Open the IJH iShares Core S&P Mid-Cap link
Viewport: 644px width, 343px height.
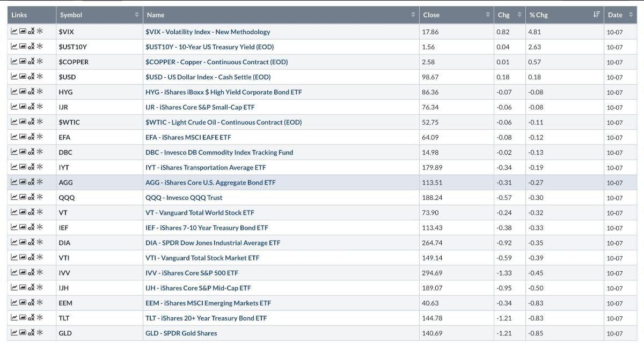(198, 288)
